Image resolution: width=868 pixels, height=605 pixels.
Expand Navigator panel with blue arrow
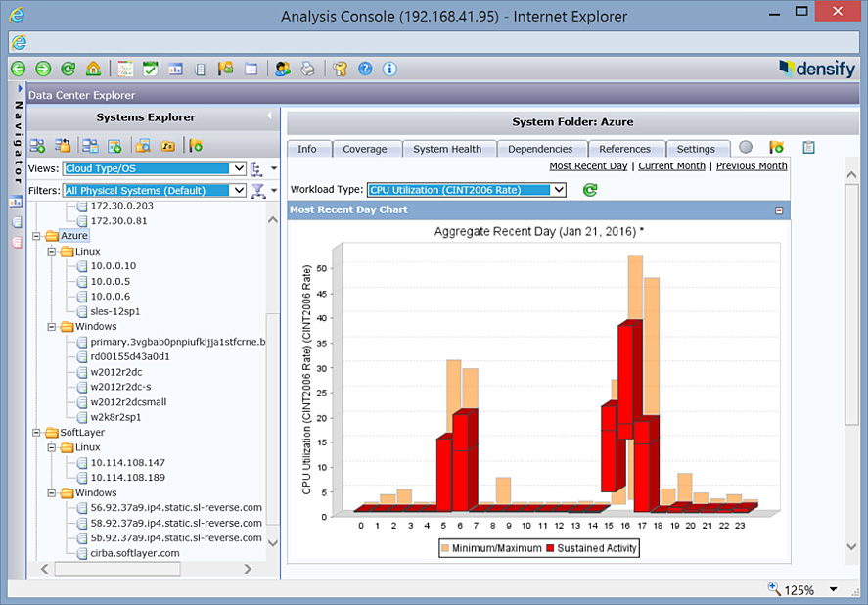(20, 88)
